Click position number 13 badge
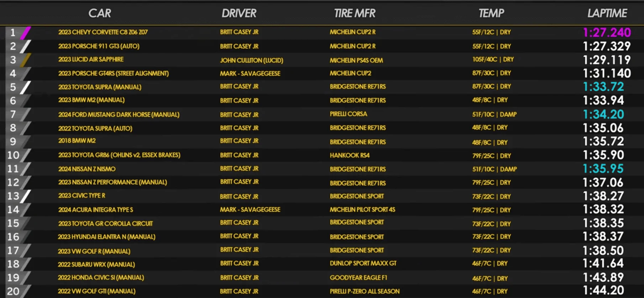Viewport: 644px width, 298px height. pos(13,196)
